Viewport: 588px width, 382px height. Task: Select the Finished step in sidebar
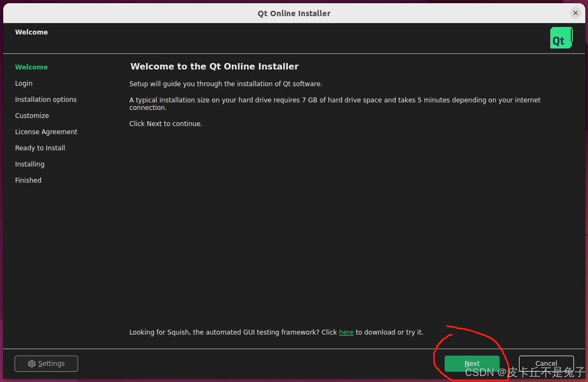tap(28, 180)
